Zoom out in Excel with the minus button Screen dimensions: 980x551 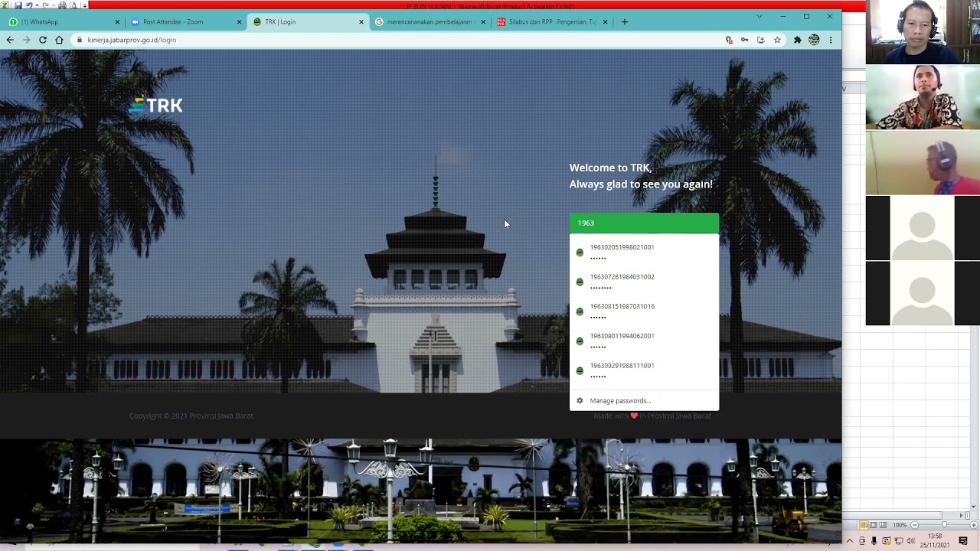914,525
